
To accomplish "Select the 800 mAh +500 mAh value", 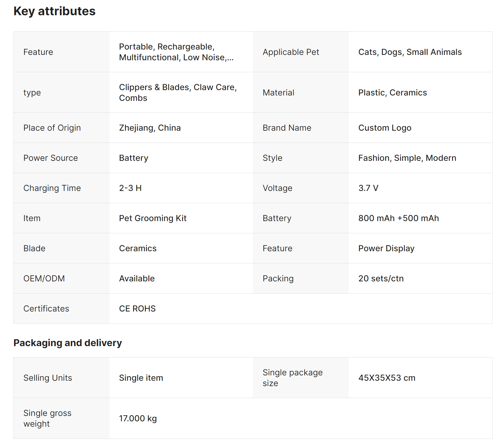I will click(x=398, y=218).
